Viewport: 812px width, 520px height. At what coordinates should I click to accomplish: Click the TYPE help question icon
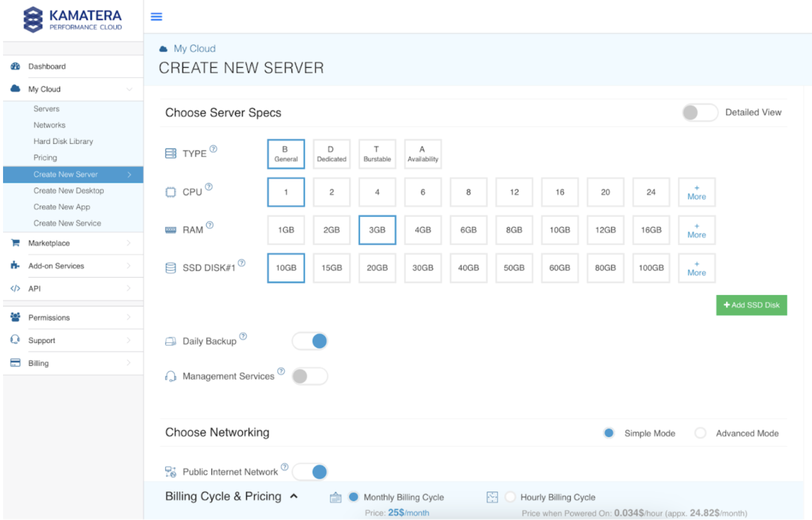pyautogui.click(x=213, y=149)
